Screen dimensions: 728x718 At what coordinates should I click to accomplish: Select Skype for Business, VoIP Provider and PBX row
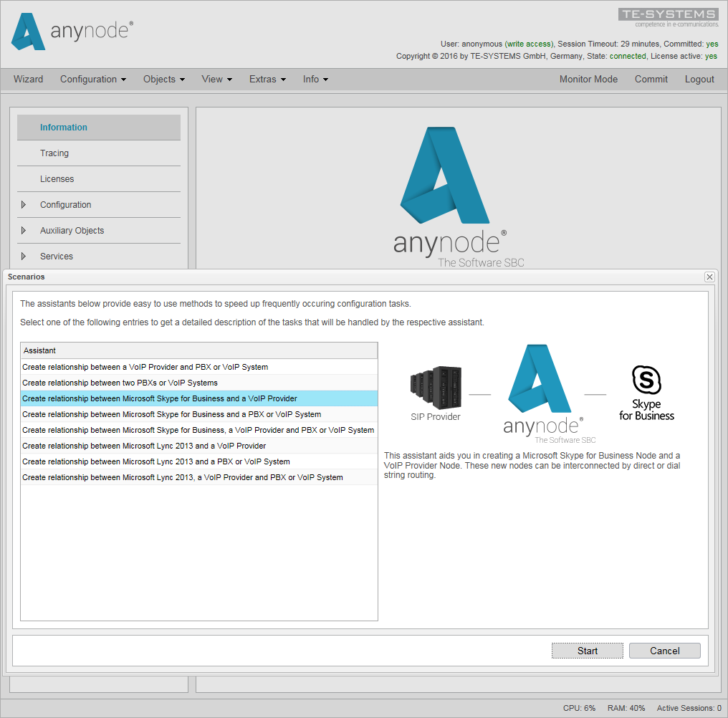point(199,430)
